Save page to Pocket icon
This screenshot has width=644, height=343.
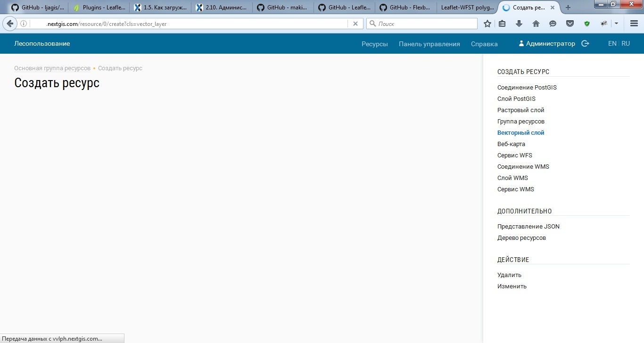570,24
